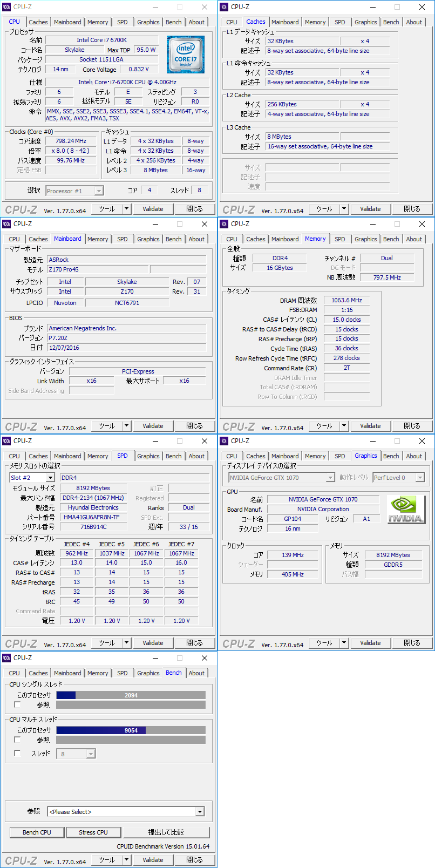This screenshot has width=435, height=868.
Task: Click the core speed value 798.24 MHz
Action: 71,141
